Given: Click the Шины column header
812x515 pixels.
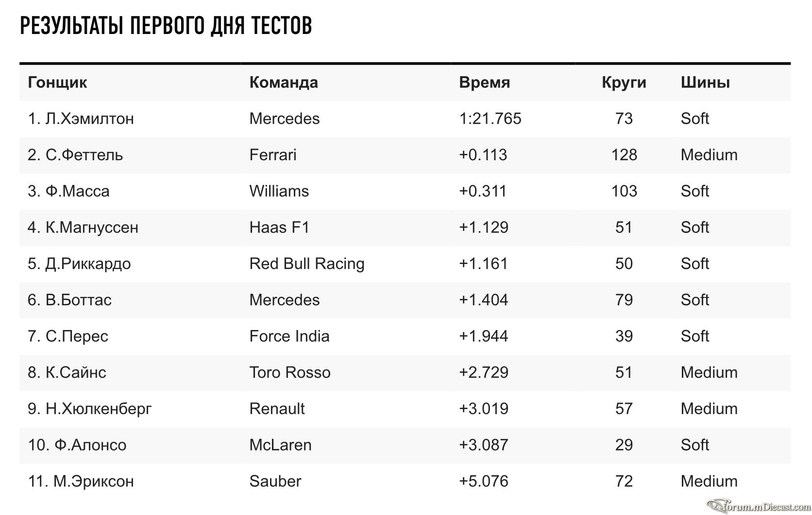Looking at the screenshot, I should 705,83.
